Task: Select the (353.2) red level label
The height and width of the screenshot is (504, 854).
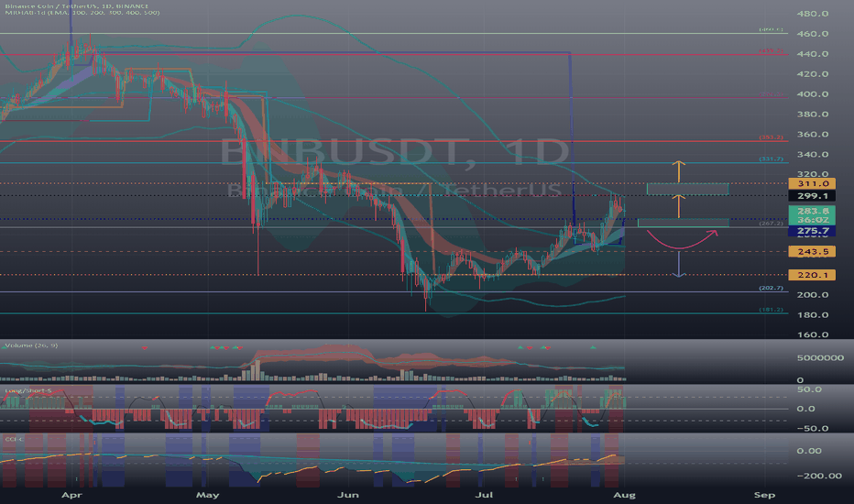Action: point(772,137)
